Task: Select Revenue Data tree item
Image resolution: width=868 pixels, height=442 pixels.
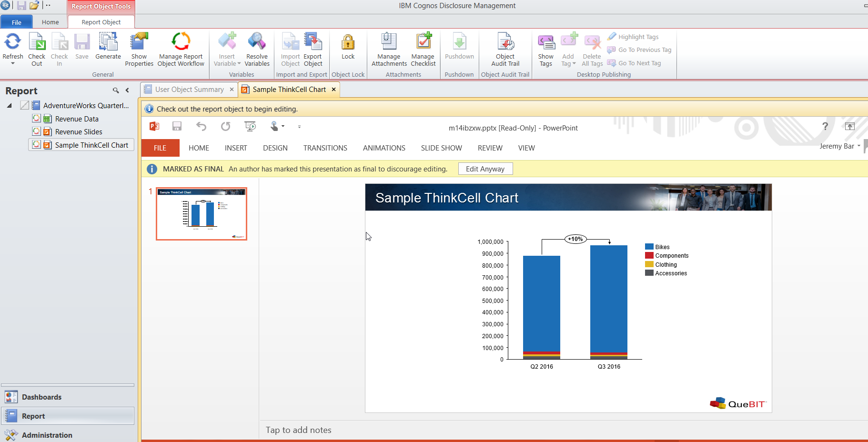Action: 77,119
